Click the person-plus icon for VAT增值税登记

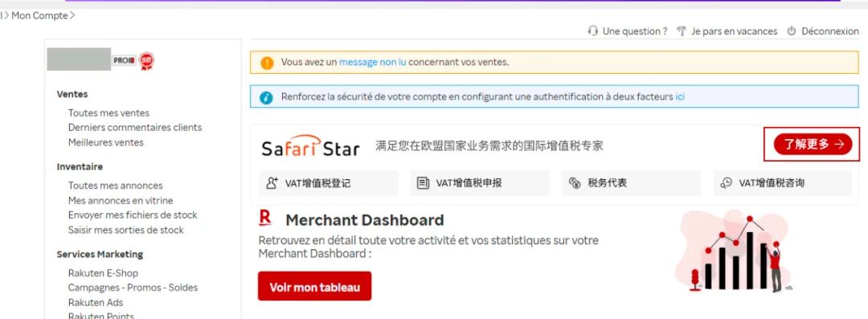(272, 183)
